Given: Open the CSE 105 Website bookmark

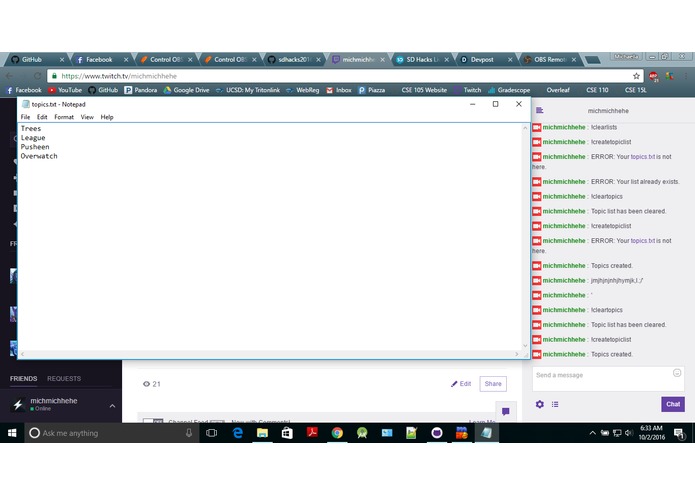Looking at the screenshot, I should pyautogui.click(x=424, y=90).
